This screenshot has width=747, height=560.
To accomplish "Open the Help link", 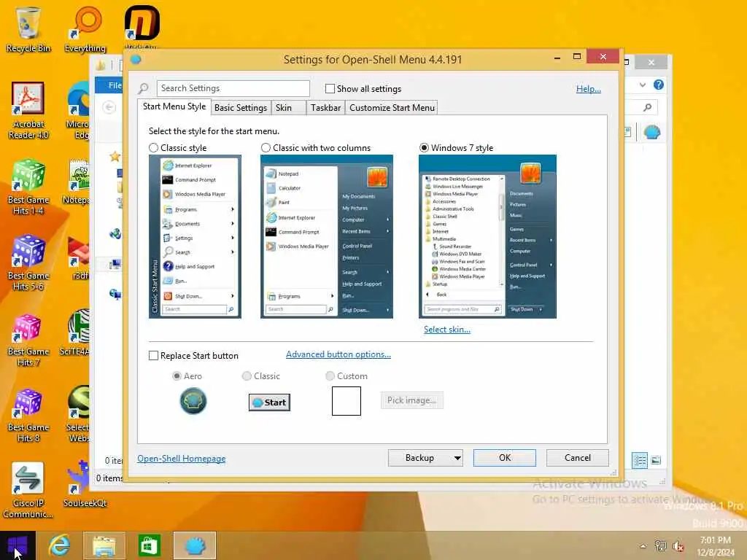I will [589, 89].
